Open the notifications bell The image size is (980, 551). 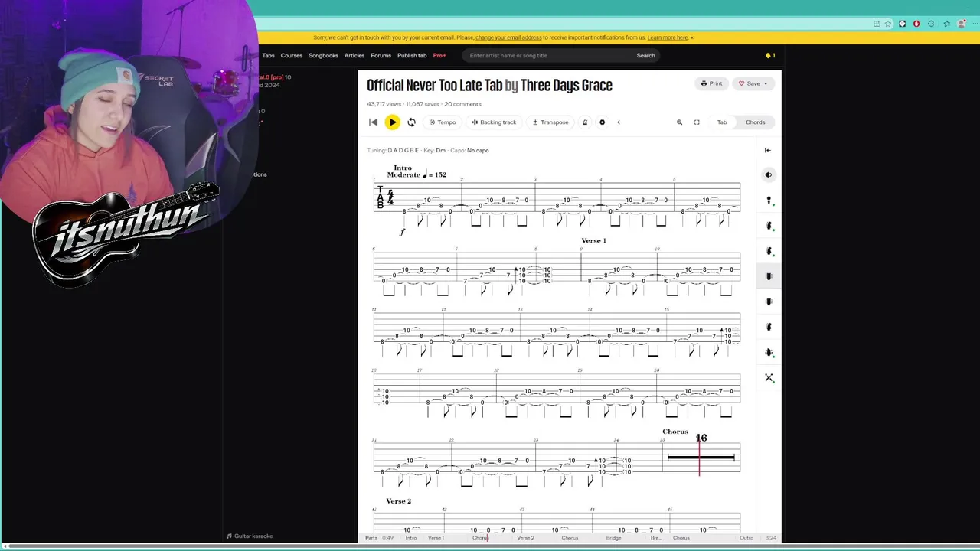pos(770,55)
